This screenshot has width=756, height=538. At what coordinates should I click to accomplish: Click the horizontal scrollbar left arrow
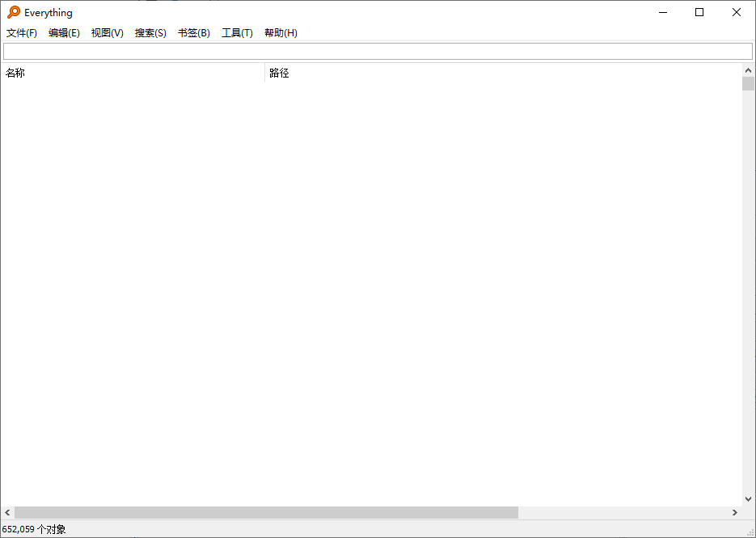(7, 512)
